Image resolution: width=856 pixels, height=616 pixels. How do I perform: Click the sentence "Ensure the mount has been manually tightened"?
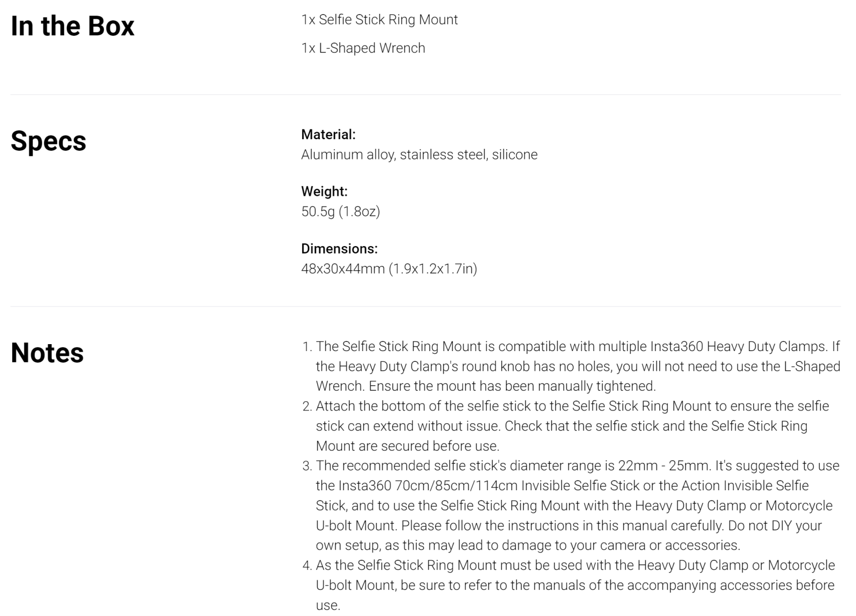click(x=511, y=386)
